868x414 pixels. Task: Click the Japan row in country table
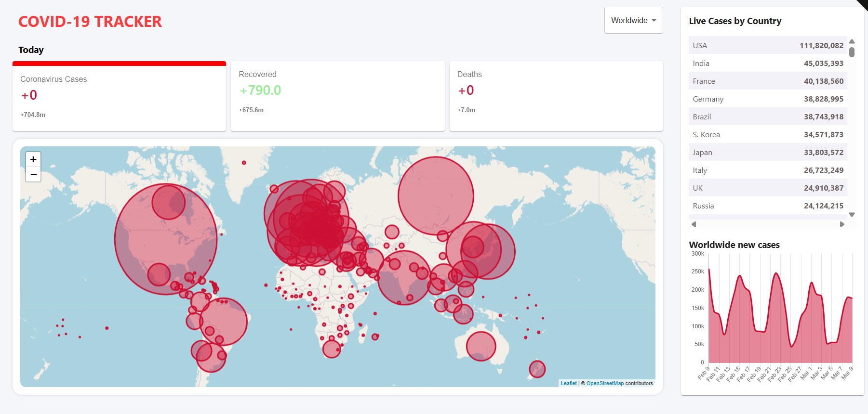[x=768, y=152]
